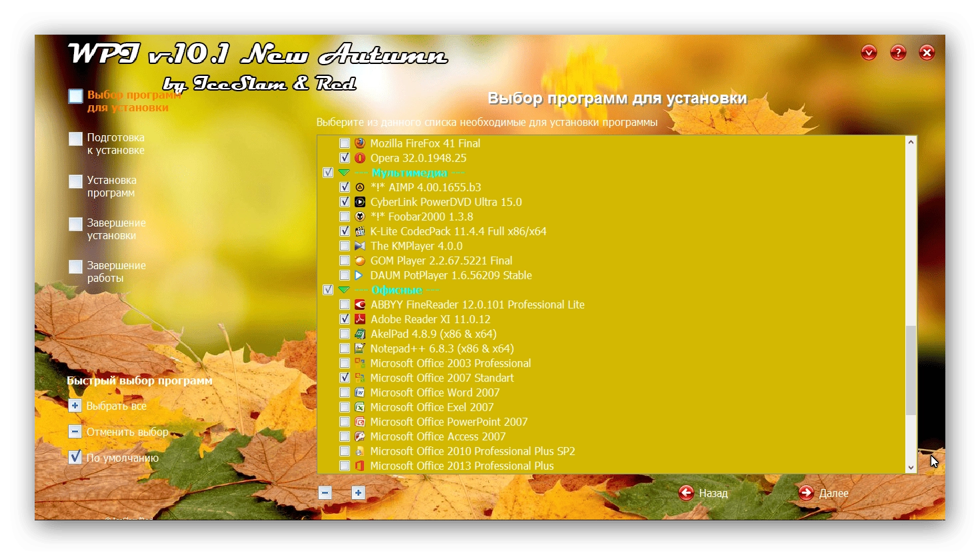Enable Mozilla FireFox 41 Final checkbox
Image resolution: width=980 pixels, height=555 pixels.
click(345, 143)
